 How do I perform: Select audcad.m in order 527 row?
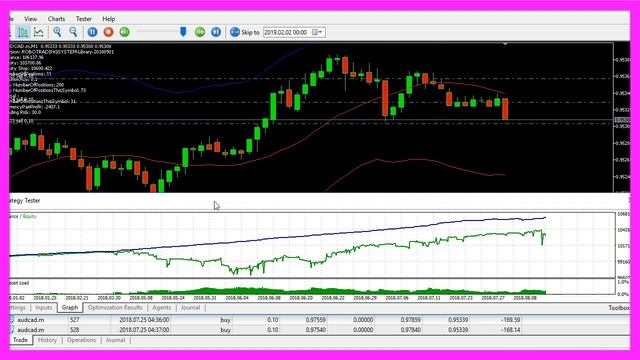[31, 320]
